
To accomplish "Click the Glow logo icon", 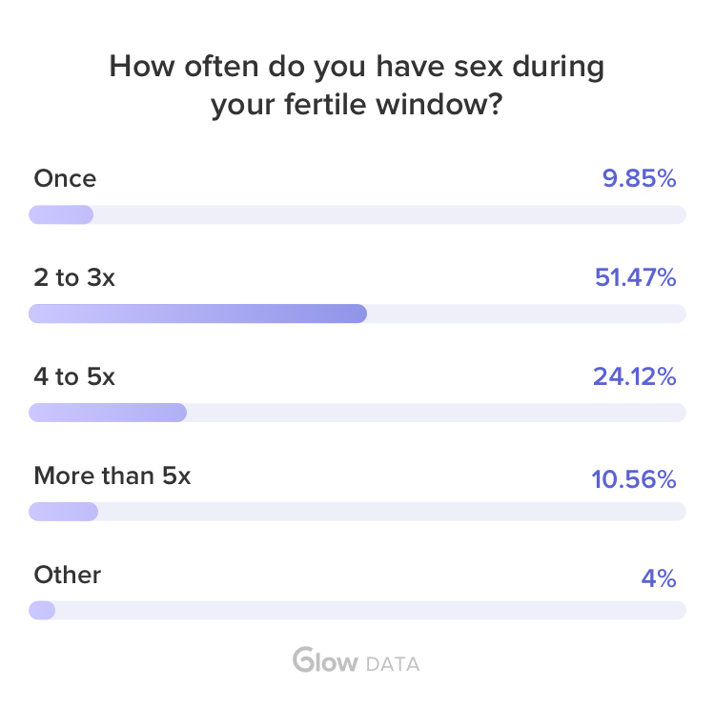I will point(325,659).
